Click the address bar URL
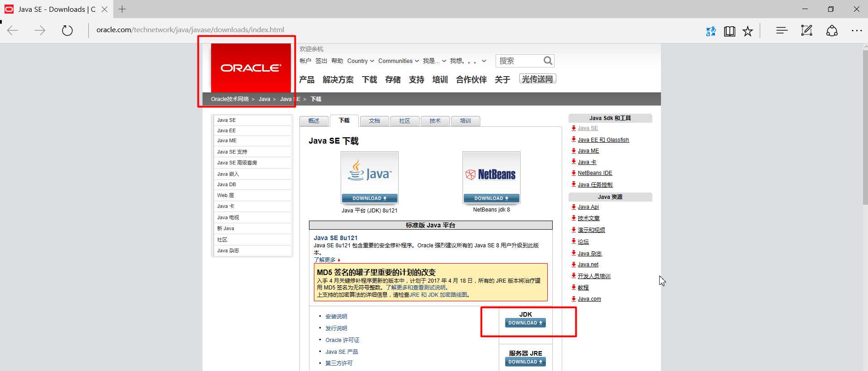 point(190,30)
